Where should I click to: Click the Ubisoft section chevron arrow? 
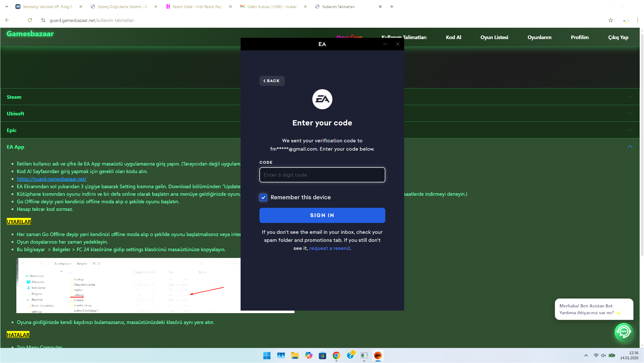pos(630,113)
